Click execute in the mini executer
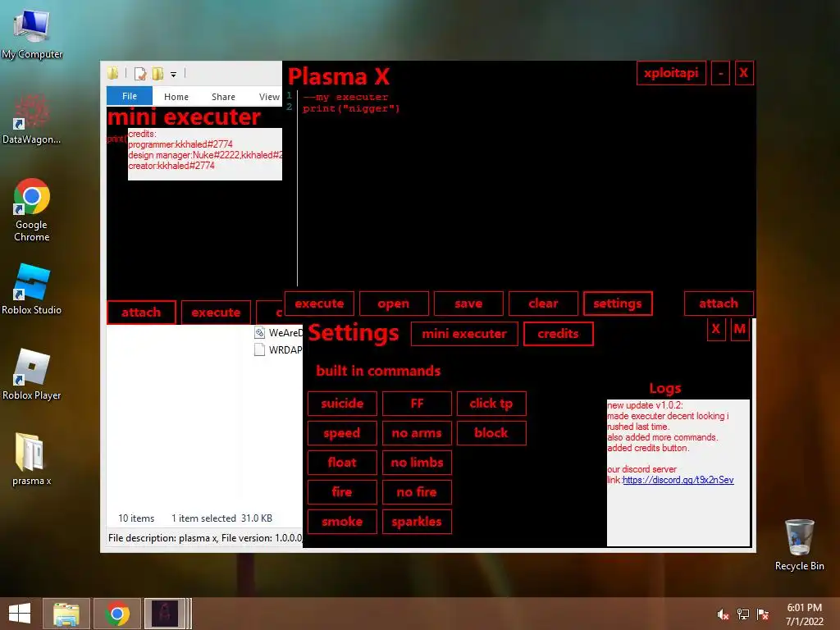840x630 pixels. point(216,313)
